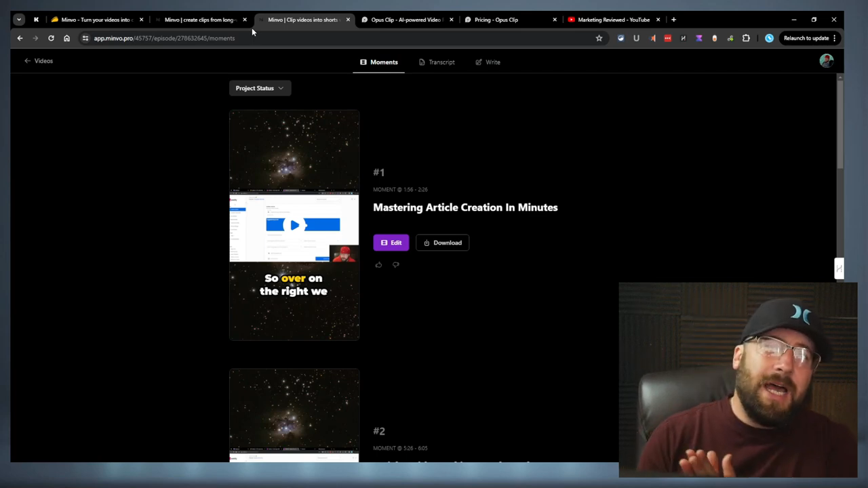Click the green link extension icon
This screenshot has width=868, height=488.
[730, 38]
